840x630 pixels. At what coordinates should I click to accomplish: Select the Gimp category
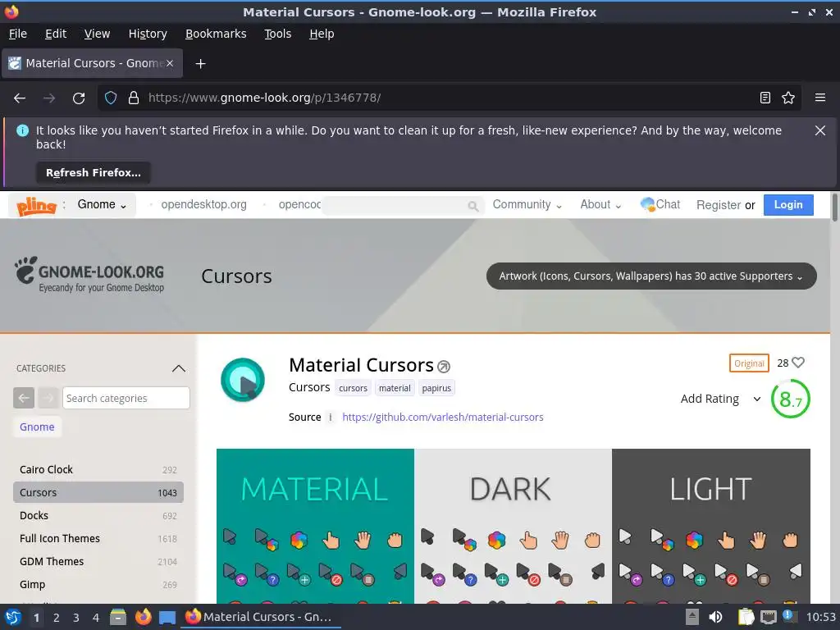[98, 585]
